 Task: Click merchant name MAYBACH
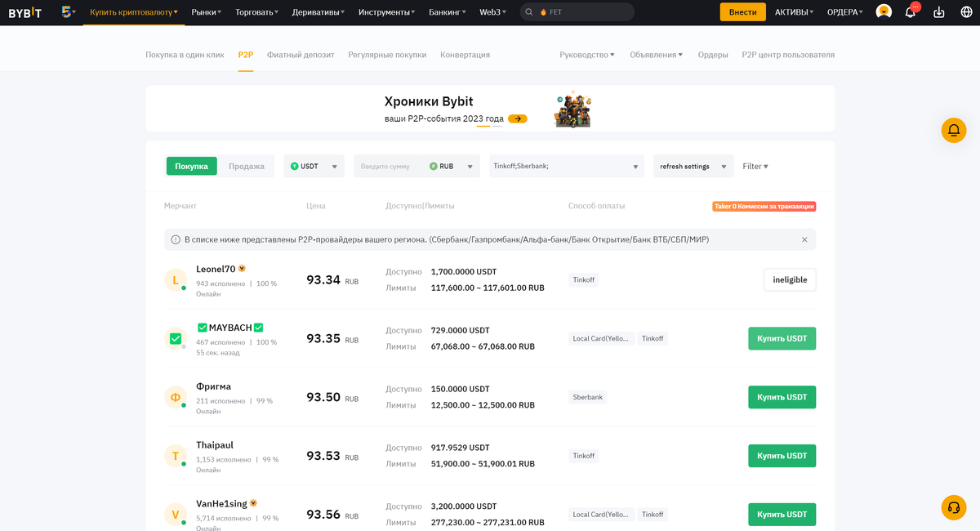click(x=230, y=328)
